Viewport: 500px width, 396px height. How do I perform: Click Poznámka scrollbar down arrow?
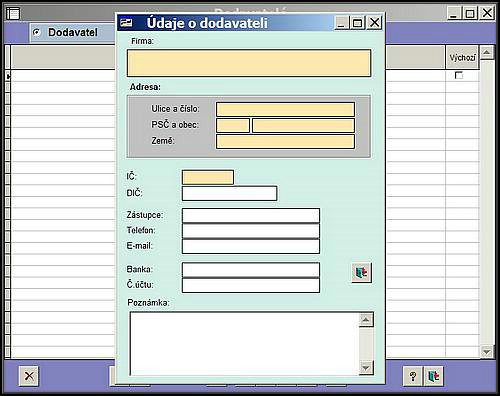[366, 368]
